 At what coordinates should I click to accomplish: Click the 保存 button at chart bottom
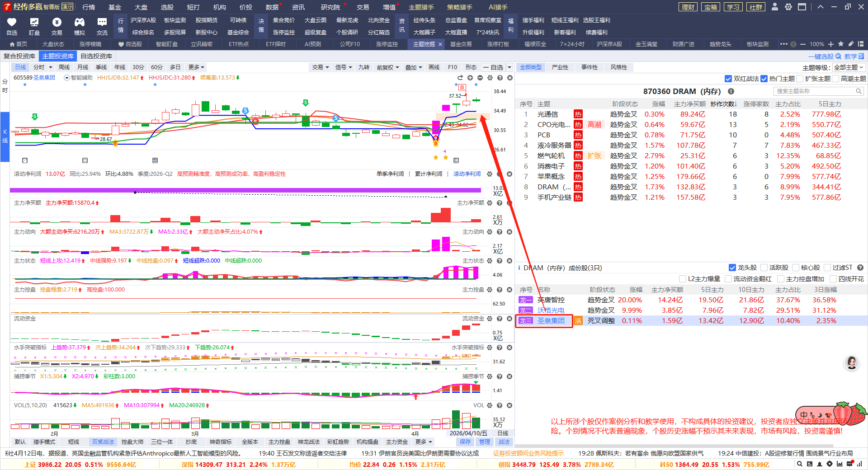[x=465, y=442]
